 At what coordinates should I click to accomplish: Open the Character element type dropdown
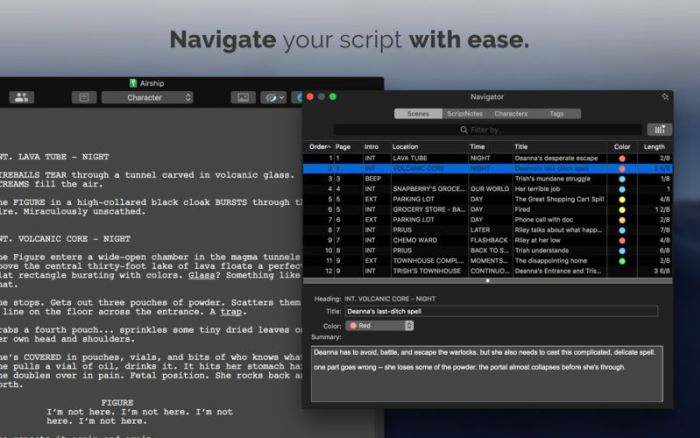(147, 97)
